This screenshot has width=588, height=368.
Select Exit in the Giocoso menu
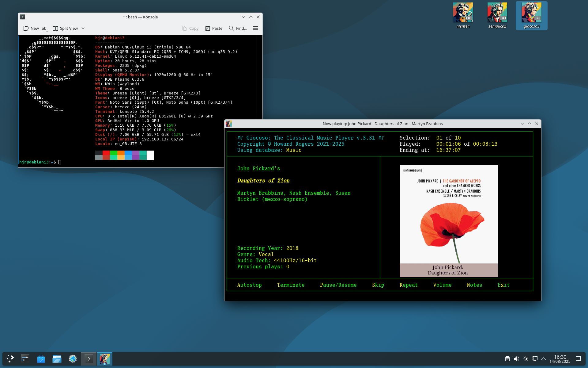point(503,285)
